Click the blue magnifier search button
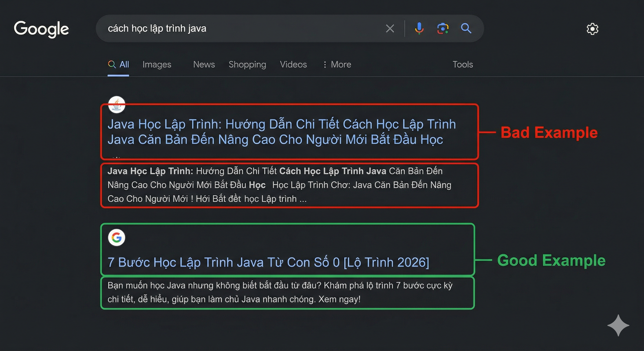644x351 pixels. click(466, 28)
